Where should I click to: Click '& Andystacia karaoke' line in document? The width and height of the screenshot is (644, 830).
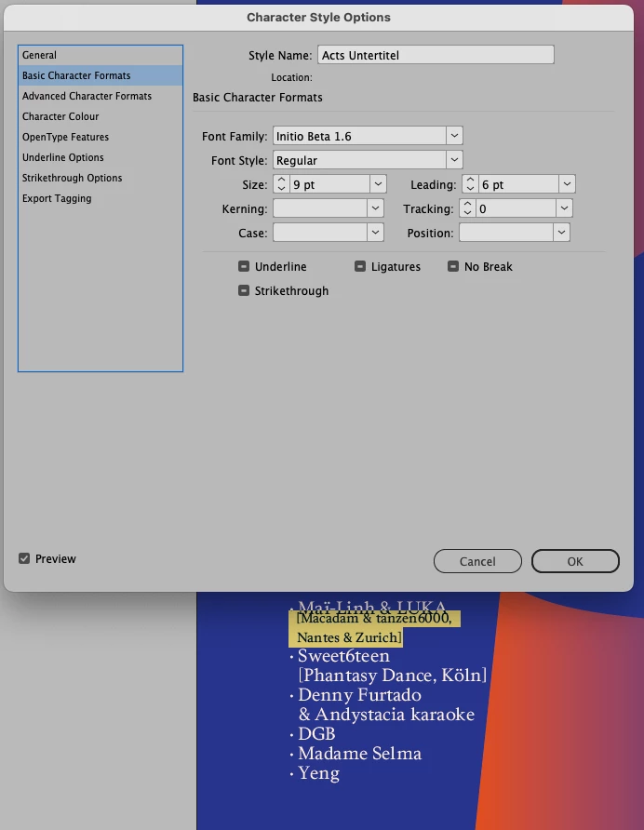pos(386,714)
